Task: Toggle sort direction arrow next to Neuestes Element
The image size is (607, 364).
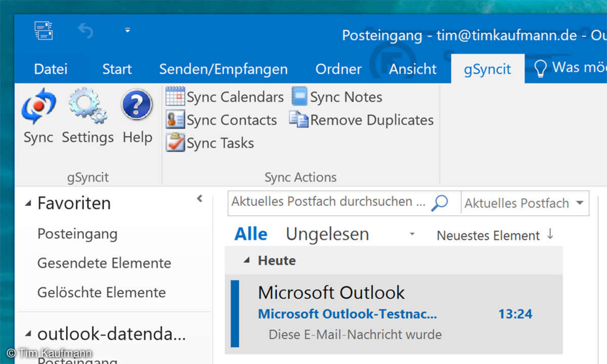Action: 550,235
